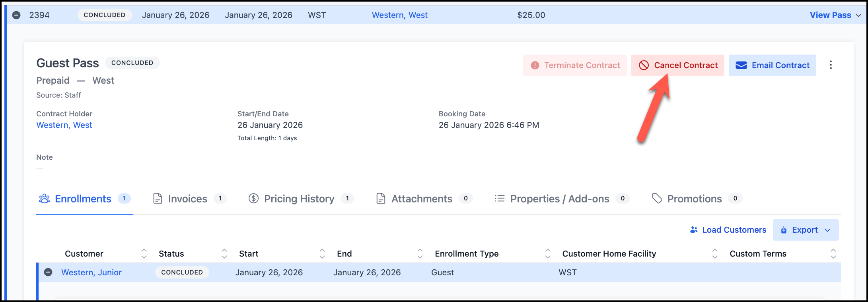Expand the View Pass dropdown
Viewport: 868px width, 302px height.
(835, 15)
